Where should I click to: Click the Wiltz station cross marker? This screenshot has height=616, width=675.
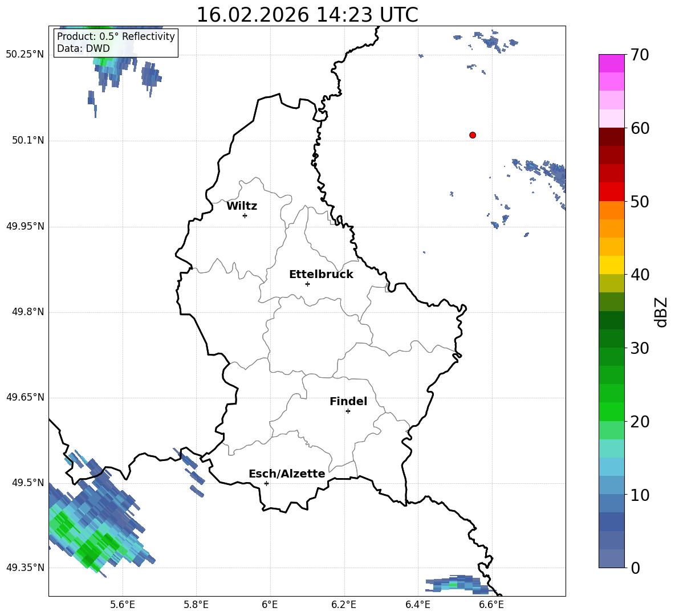pos(245,215)
